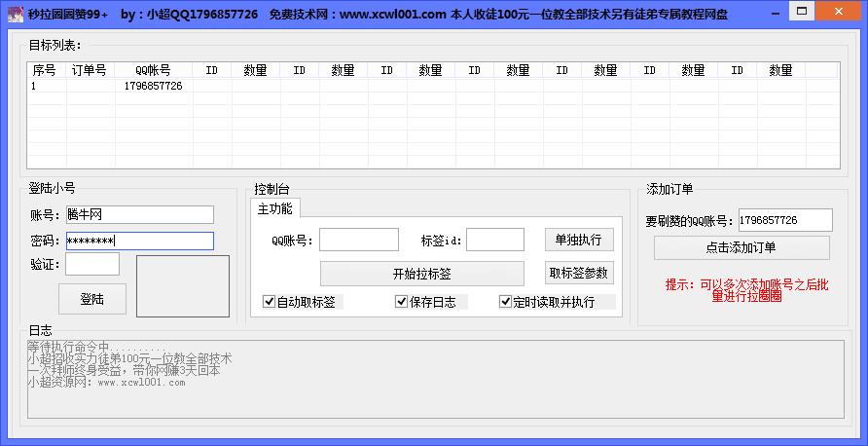The height and width of the screenshot is (446, 868).
Task: Click the captcha image box beside 验证
Action: click(x=182, y=285)
